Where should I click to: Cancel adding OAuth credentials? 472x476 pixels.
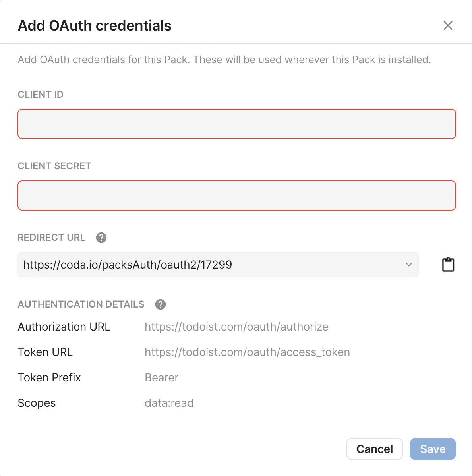374,449
